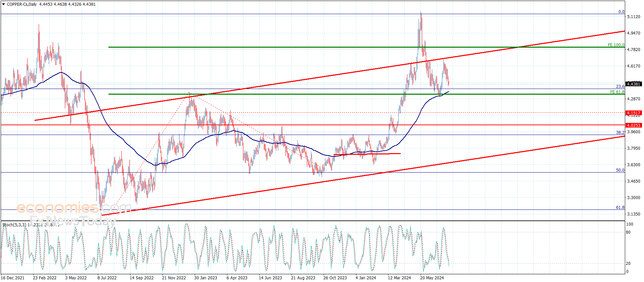644x282 pixels.
Task: Select the short red horizontal support line
Action: (x=367, y=154)
